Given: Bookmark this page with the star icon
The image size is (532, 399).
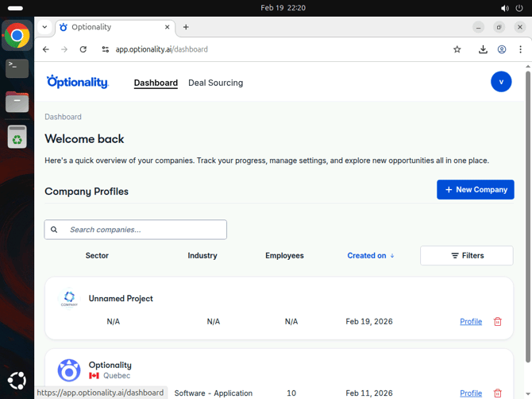Looking at the screenshot, I should tap(457, 49).
